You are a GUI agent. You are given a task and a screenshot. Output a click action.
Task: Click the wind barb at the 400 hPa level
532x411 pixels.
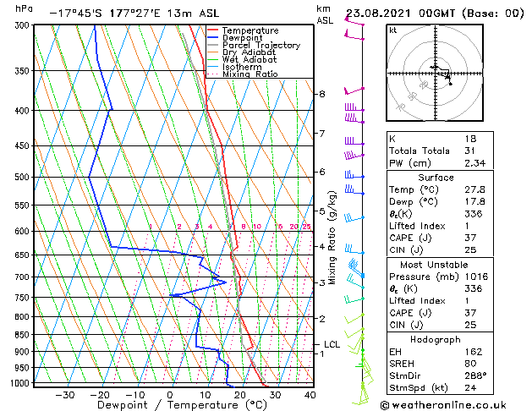click(354, 108)
